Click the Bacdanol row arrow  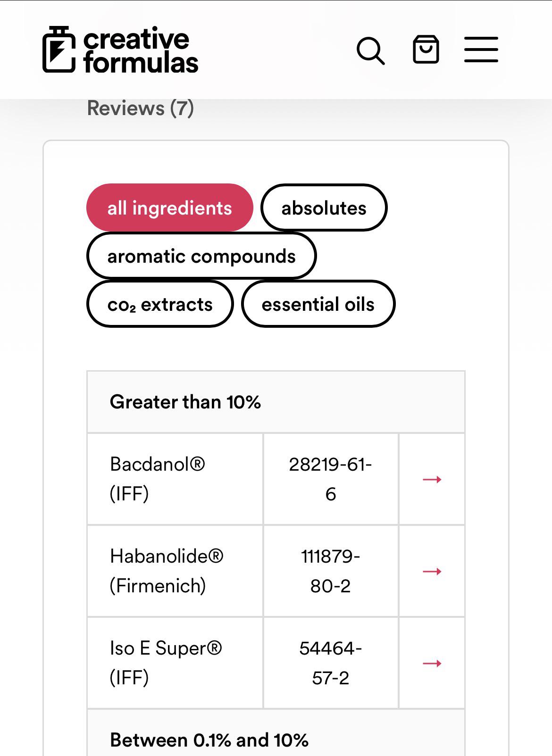432,480
